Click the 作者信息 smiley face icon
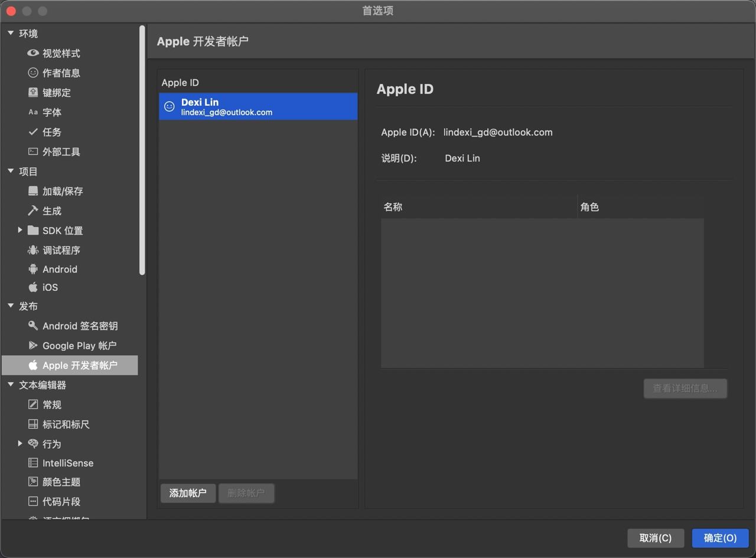 tap(33, 73)
